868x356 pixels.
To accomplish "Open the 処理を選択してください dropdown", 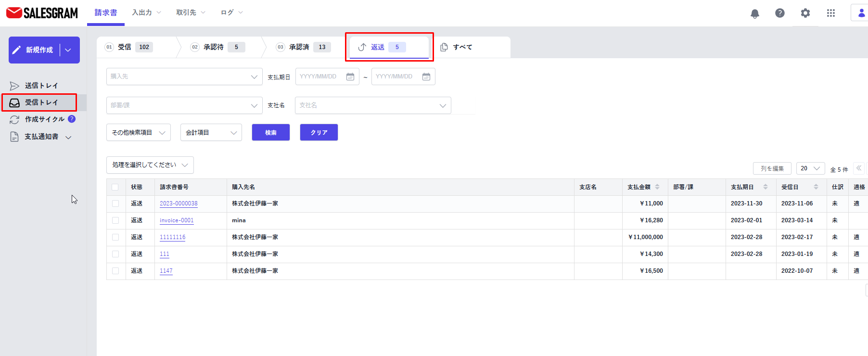I will 150,165.
